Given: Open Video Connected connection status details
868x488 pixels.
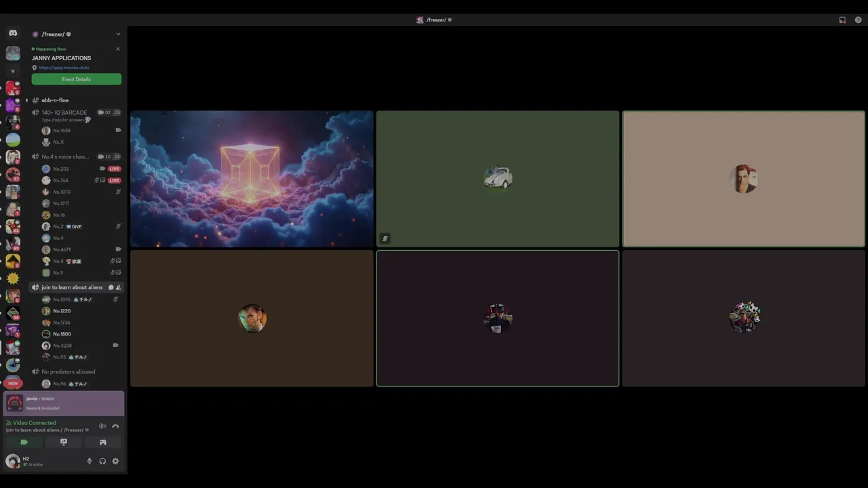Looking at the screenshot, I should [x=35, y=423].
